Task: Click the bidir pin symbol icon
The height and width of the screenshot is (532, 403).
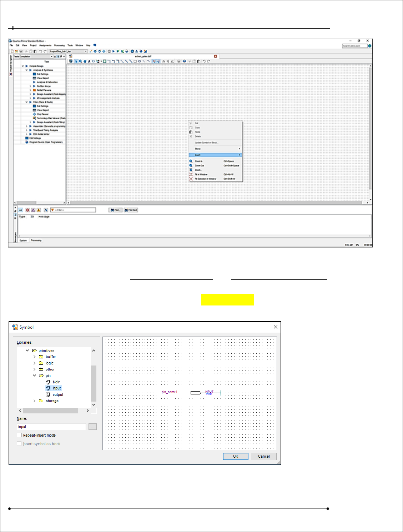Action: pyautogui.click(x=48, y=382)
